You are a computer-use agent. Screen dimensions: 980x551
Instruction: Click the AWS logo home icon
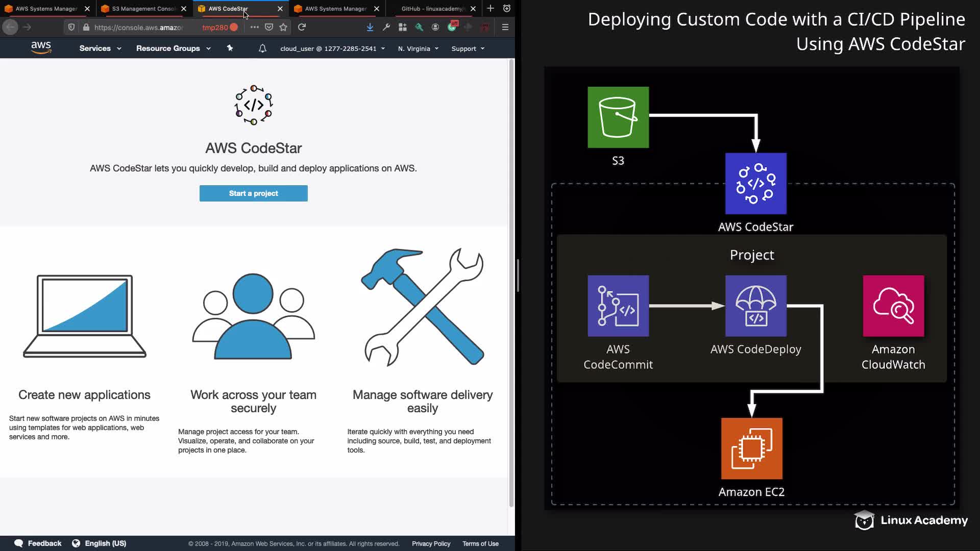(41, 48)
